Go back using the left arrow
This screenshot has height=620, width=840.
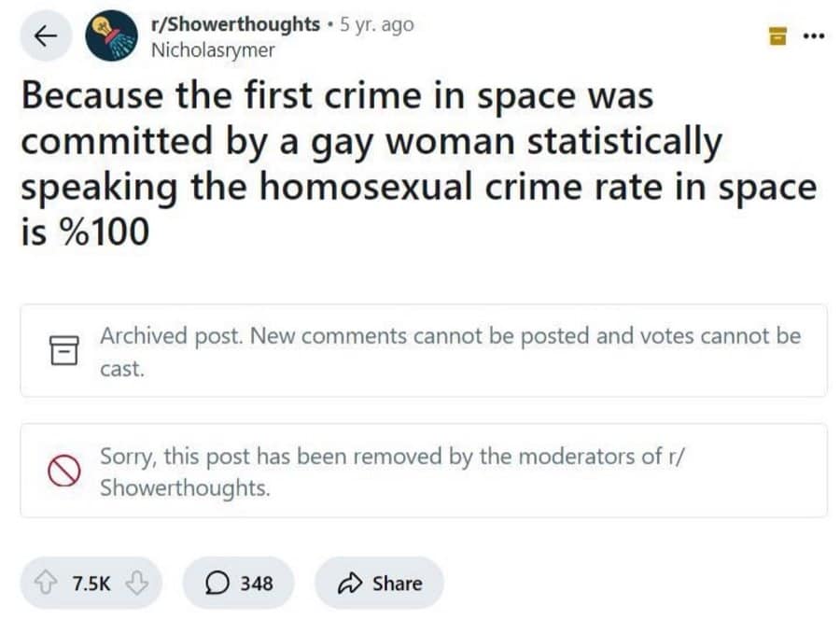pyautogui.click(x=41, y=36)
